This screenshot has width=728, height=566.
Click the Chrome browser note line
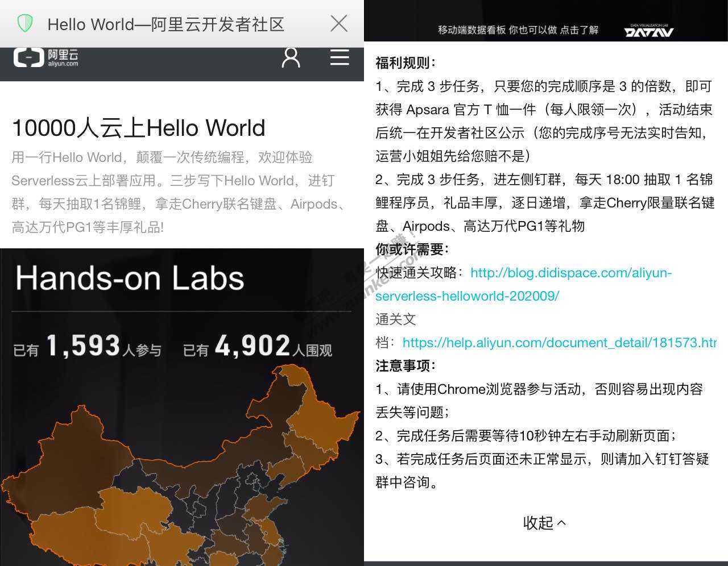539,401
